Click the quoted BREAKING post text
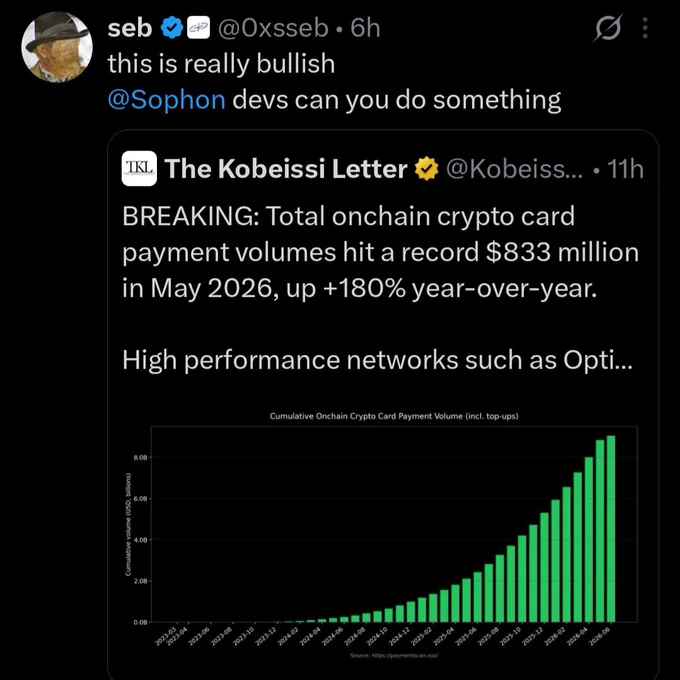This screenshot has width=680, height=680. 381,252
